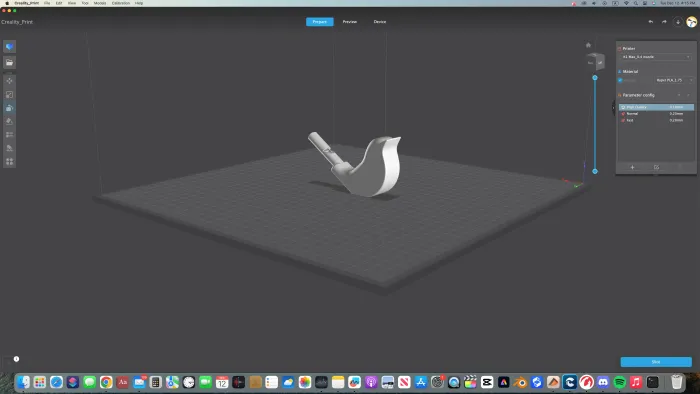Click the redo arrow icon
The width and height of the screenshot is (700, 394).
click(x=664, y=22)
